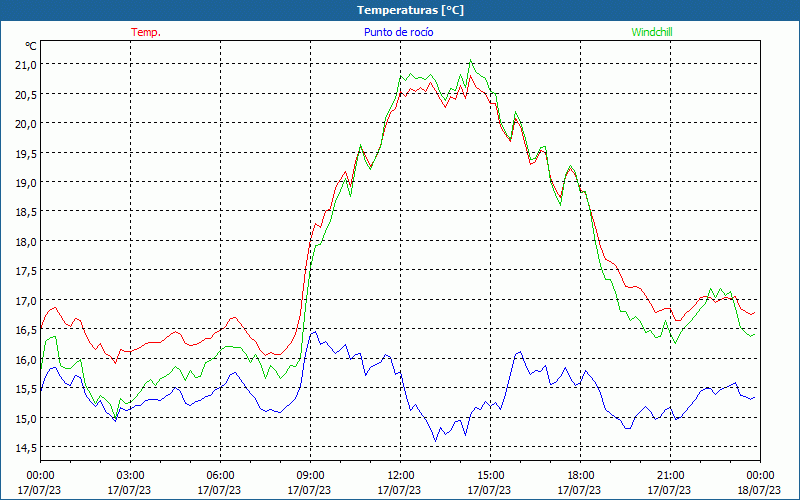Viewport: 800px width, 500px height.
Task: Click the 20,0 y-axis value
Action: click(26, 123)
